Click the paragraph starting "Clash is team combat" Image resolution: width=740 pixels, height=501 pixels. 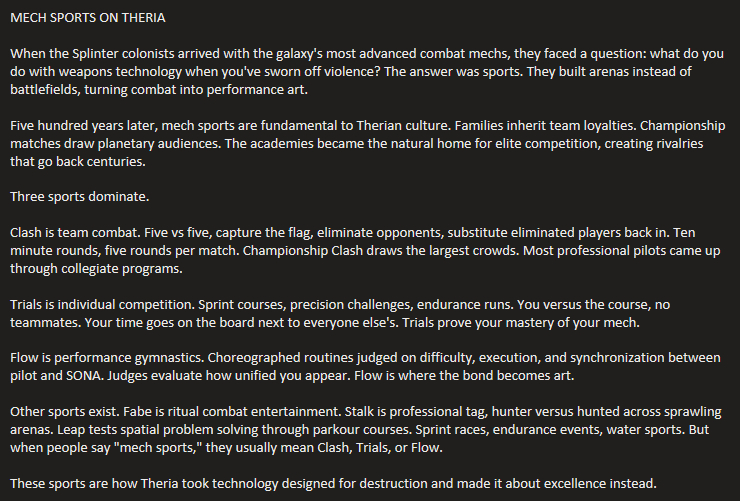tap(360, 250)
